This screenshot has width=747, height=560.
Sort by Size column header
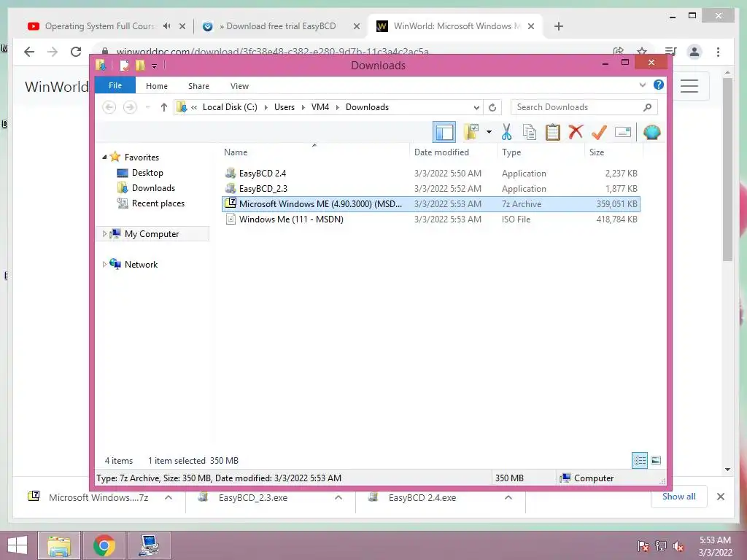pyautogui.click(x=597, y=152)
